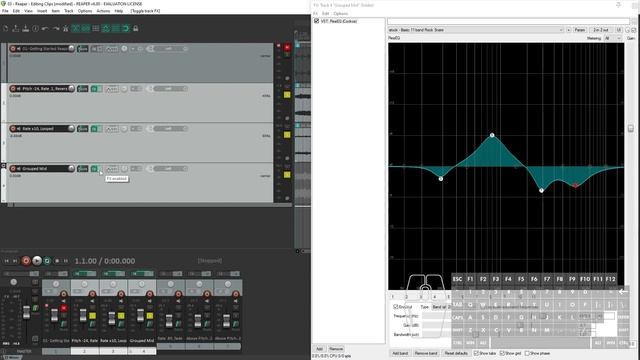Record-arm the Pitch -24 track in track panel
This screenshot has width=640, height=360.
(13, 89)
